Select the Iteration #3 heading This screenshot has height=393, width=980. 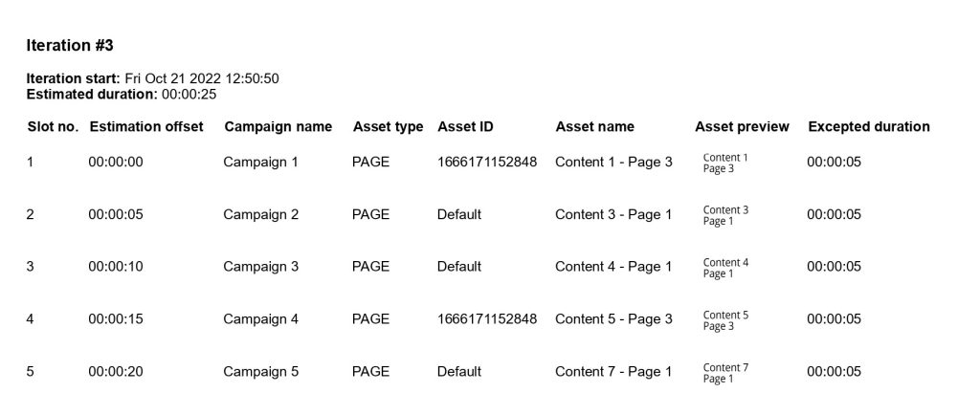pos(69,46)
